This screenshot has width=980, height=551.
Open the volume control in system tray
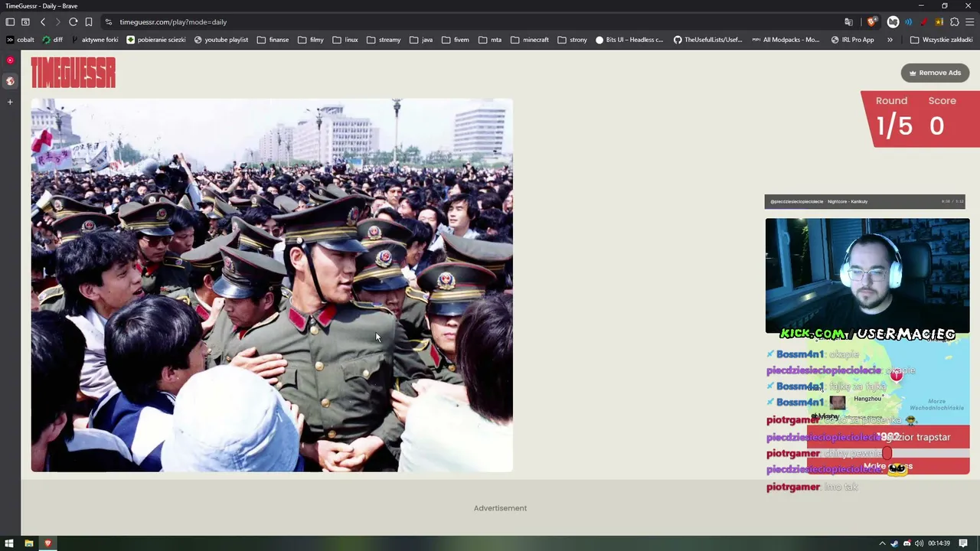click(919, 543)
